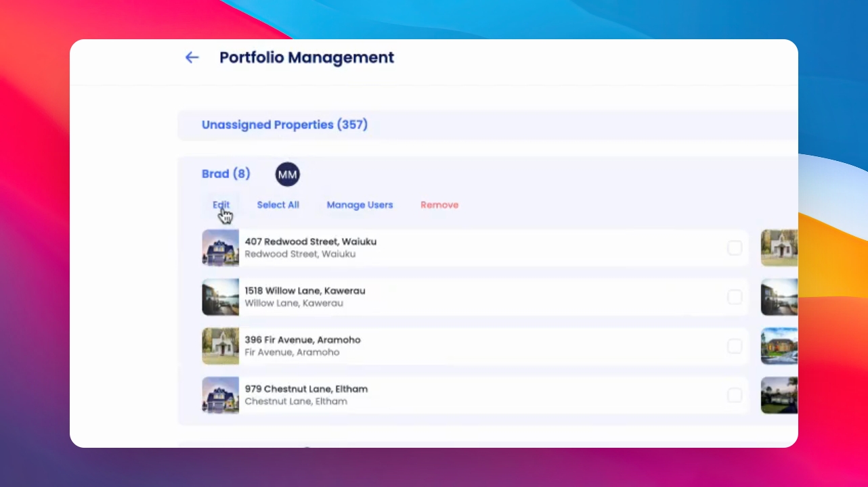Image resolution: width=868 pixels, height=487 pixels.
Task: Tick the checkbox for 407 Redwood Street
Action: [x=735, y=248]
